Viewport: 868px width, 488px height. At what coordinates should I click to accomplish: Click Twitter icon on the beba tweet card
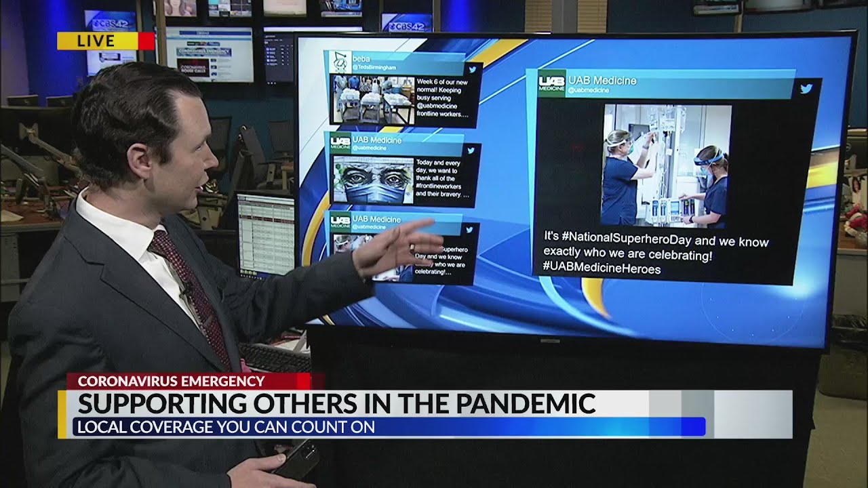[473, 69]
